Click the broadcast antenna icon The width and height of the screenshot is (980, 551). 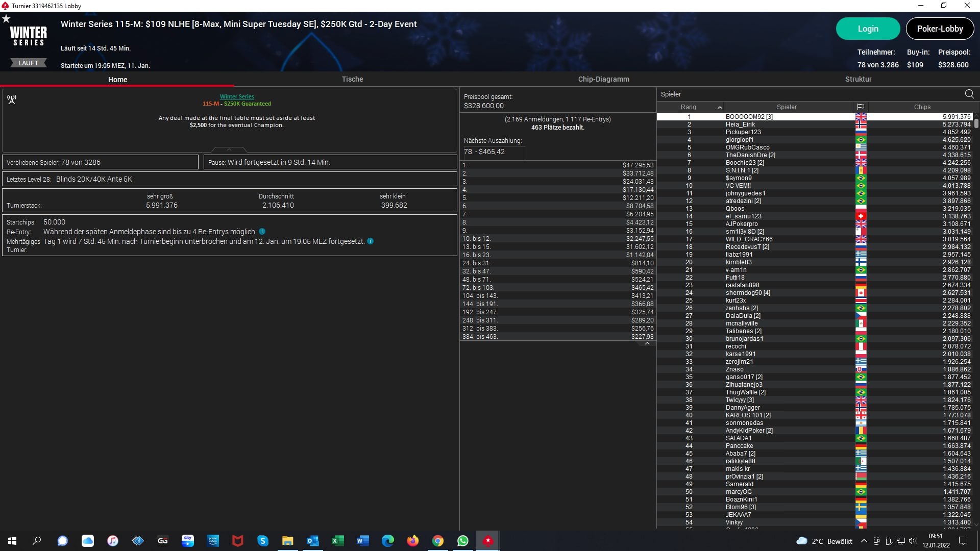[x=12, y=99]
